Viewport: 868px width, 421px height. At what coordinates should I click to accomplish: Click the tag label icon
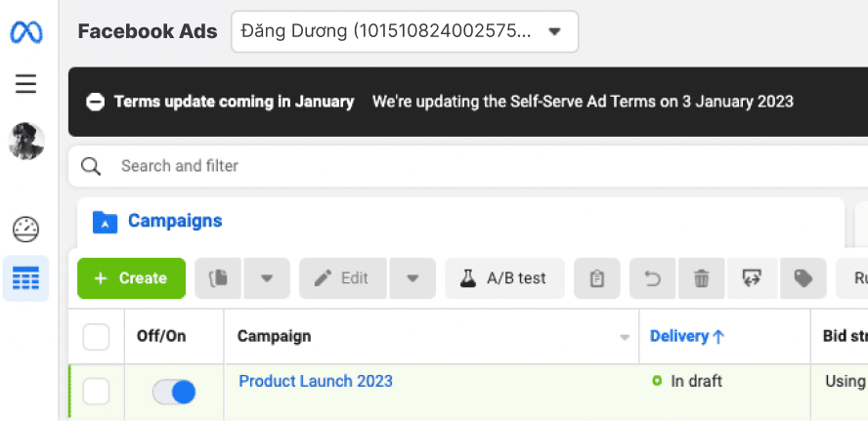tap(803, 278)
